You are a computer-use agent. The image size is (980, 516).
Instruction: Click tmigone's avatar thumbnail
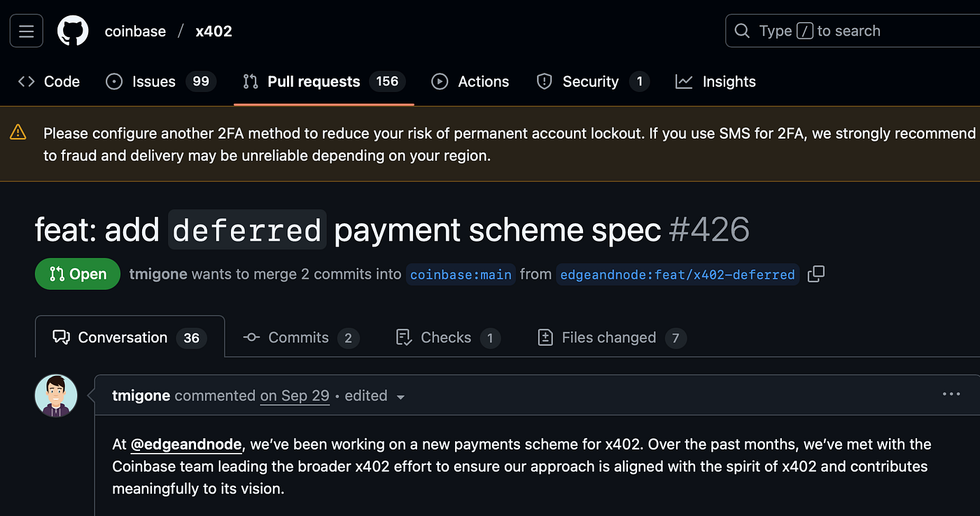click(56, 396)
